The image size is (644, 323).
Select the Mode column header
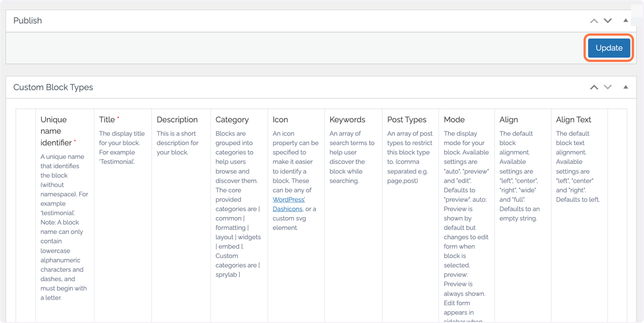[454, 119]
